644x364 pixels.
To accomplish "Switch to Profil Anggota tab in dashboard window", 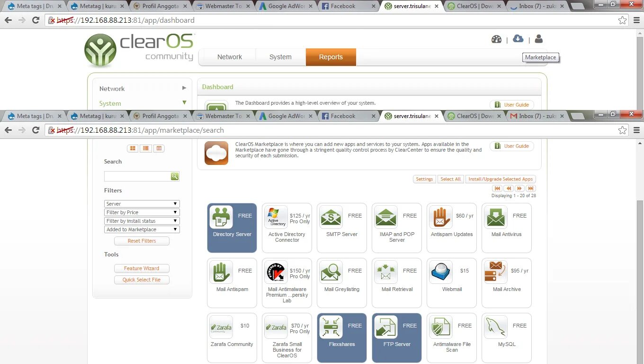I will coord(161,6).
